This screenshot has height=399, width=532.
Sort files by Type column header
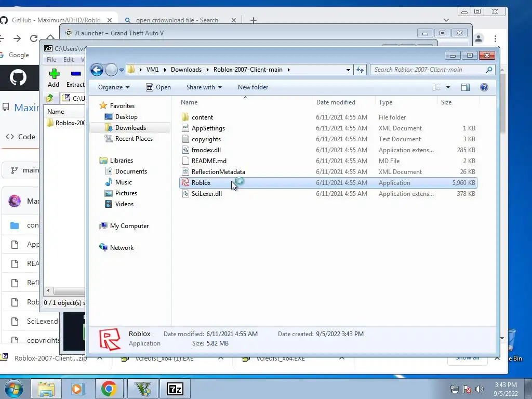[x=385, y=102]
